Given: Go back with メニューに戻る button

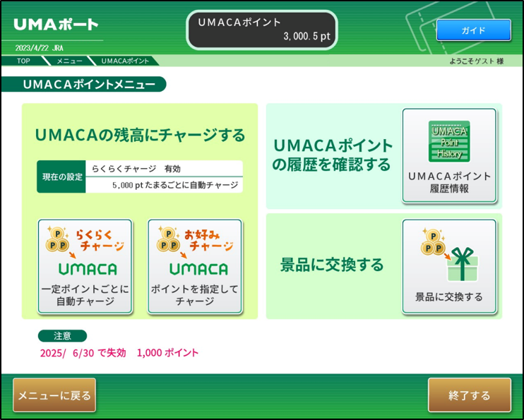Looking at the screenshot, I should 54,395.
